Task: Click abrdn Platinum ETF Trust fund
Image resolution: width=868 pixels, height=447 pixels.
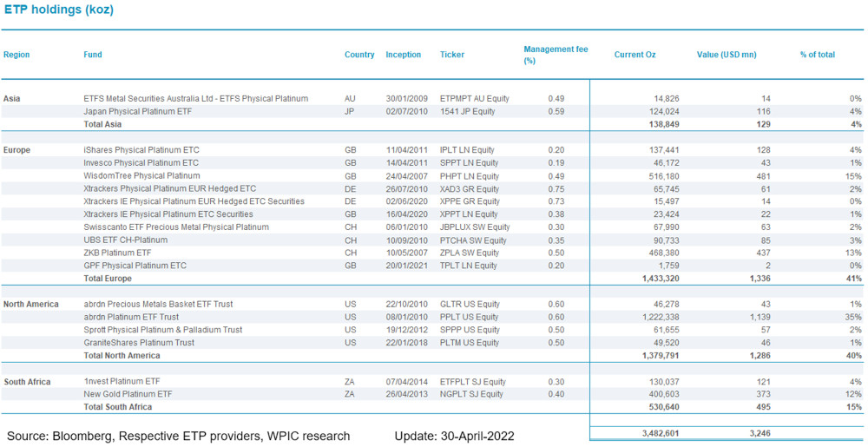Action: coord(131,317)
